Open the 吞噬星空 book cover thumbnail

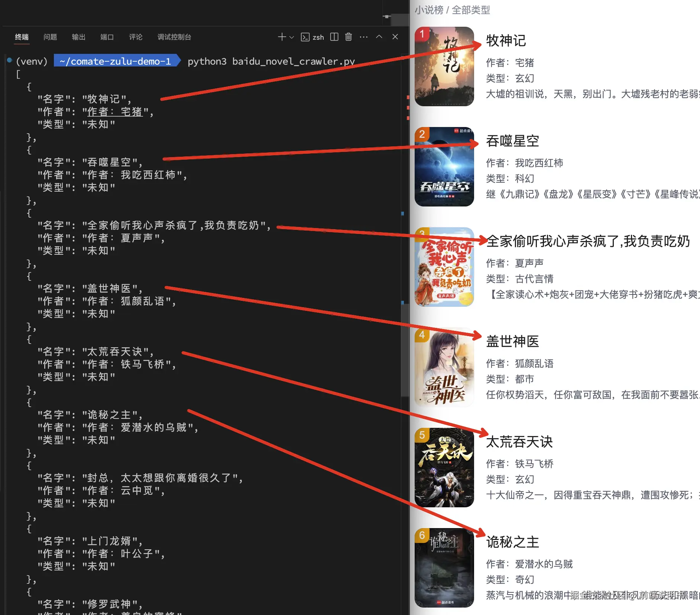coord(444,167)
